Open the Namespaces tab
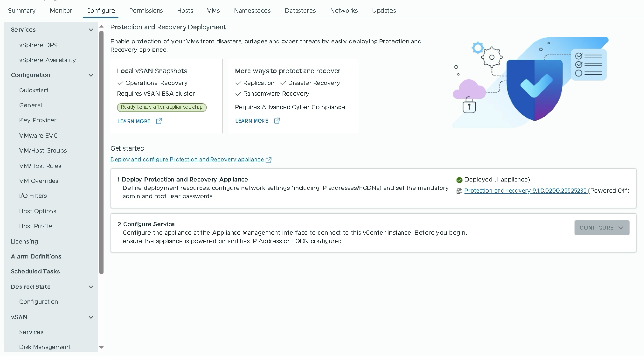This screenshot has width=644, height=356. 252,10
